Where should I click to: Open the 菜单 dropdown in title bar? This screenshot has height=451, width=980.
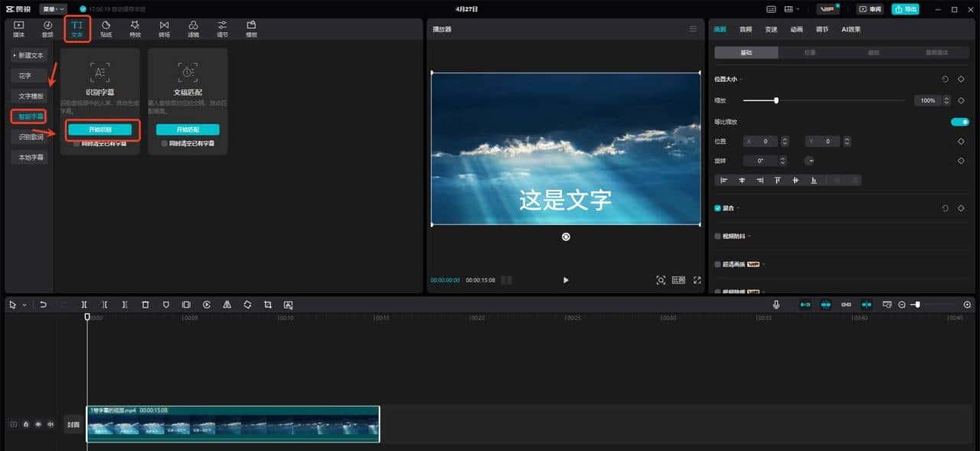[x=52, y=8]
